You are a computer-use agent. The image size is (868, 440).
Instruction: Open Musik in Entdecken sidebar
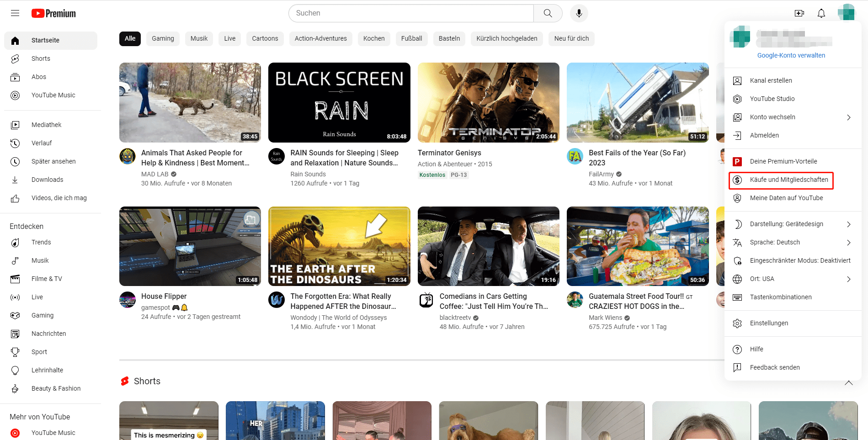point(51,260)
